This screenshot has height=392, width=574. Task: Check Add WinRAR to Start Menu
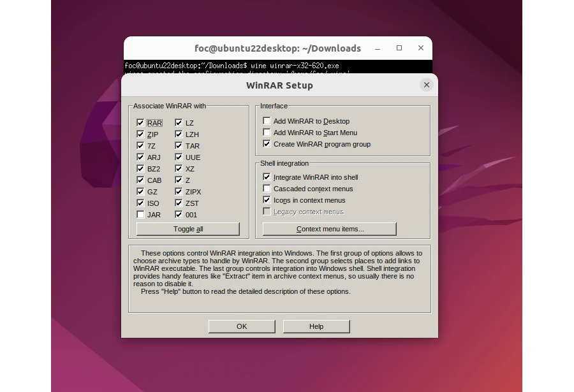tap(267, 133)
